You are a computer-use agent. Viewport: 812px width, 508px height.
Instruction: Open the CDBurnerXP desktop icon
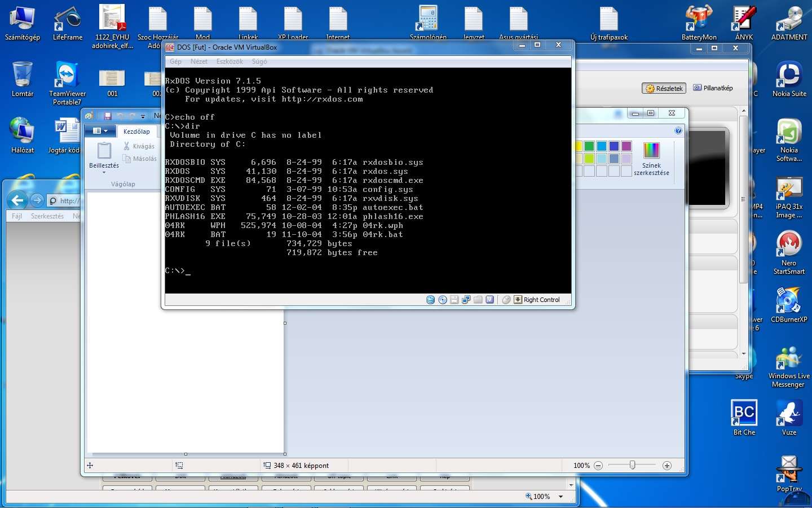pyautogui.click(x=789, y=305)
